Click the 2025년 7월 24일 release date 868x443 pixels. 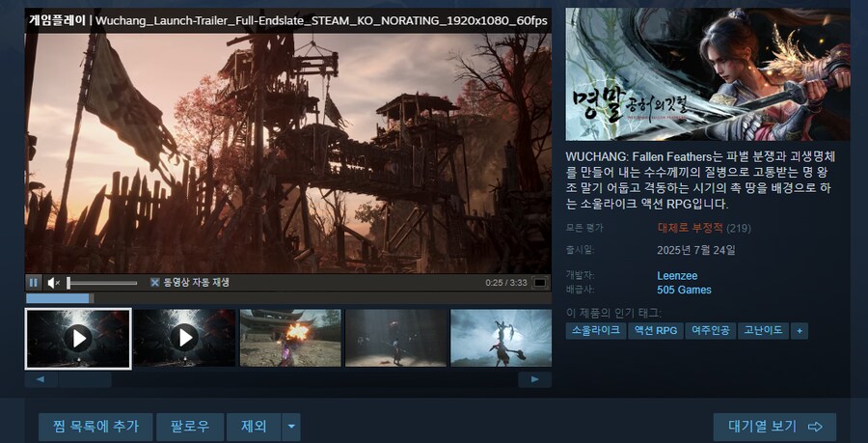[695, 250]
